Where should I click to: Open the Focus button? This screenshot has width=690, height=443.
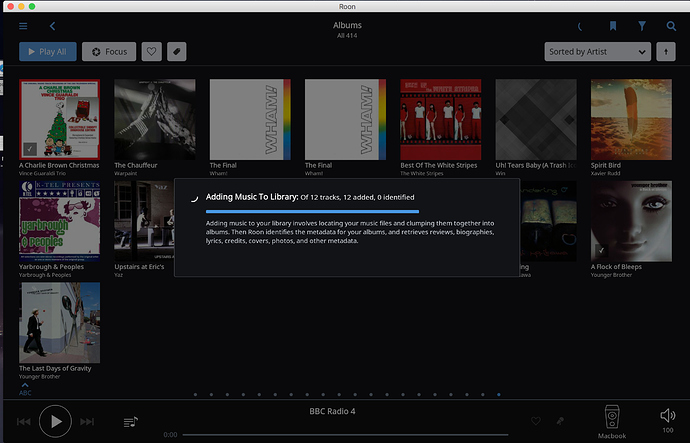point(109,51)
